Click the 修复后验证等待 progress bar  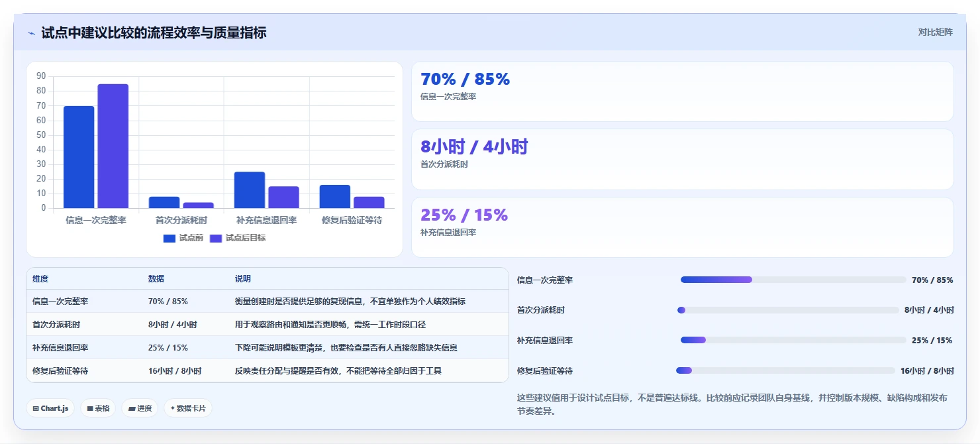785,370
